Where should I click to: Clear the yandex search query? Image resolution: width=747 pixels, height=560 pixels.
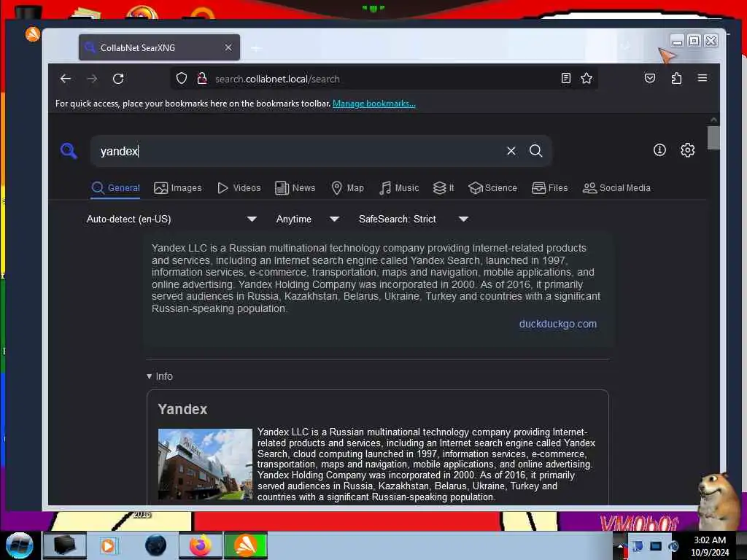(511, 150)
